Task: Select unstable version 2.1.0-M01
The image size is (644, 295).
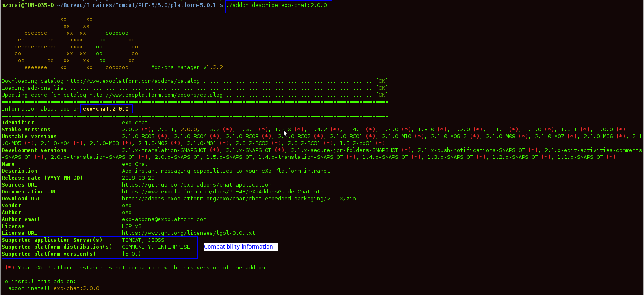Action: 202,143
